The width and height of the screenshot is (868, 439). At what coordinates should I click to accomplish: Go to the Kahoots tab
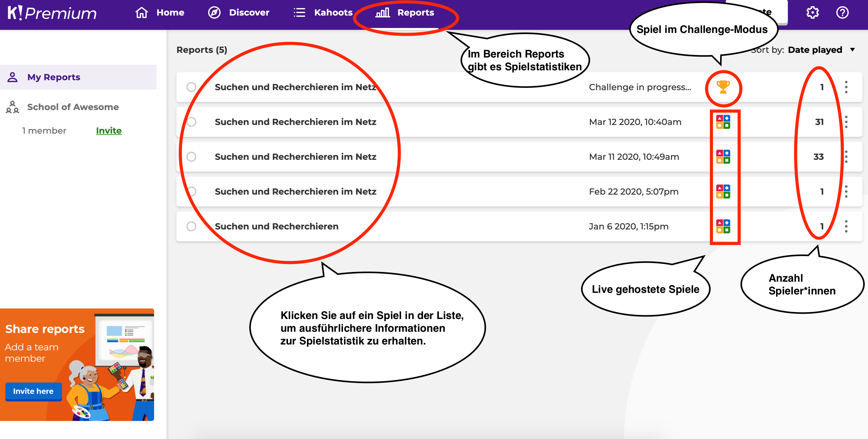point(323,12)
